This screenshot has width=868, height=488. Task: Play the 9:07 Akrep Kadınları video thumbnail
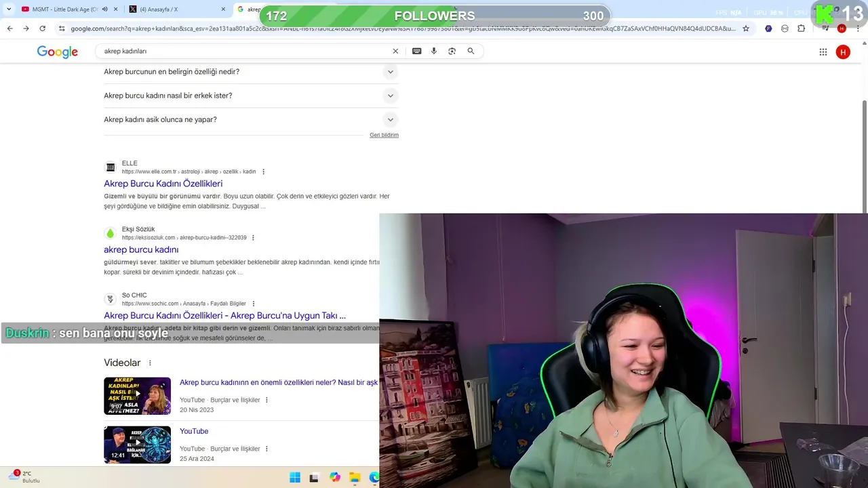(137, 396)
